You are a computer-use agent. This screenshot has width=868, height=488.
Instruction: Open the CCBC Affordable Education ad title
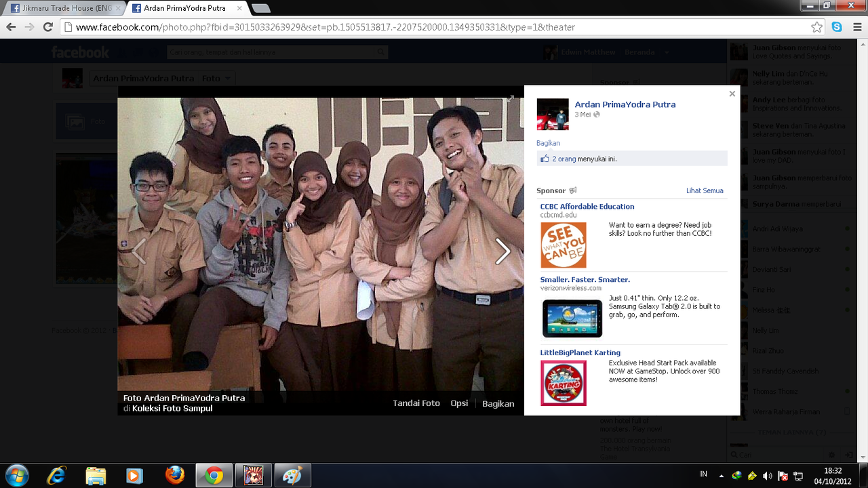(587, 206)
